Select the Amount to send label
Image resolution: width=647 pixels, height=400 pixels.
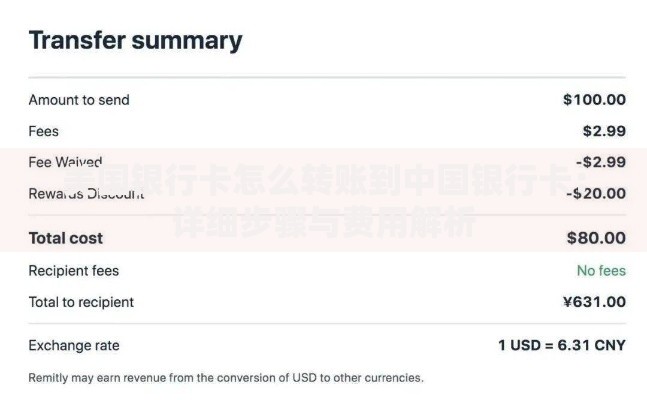click(x=79, y=100)
